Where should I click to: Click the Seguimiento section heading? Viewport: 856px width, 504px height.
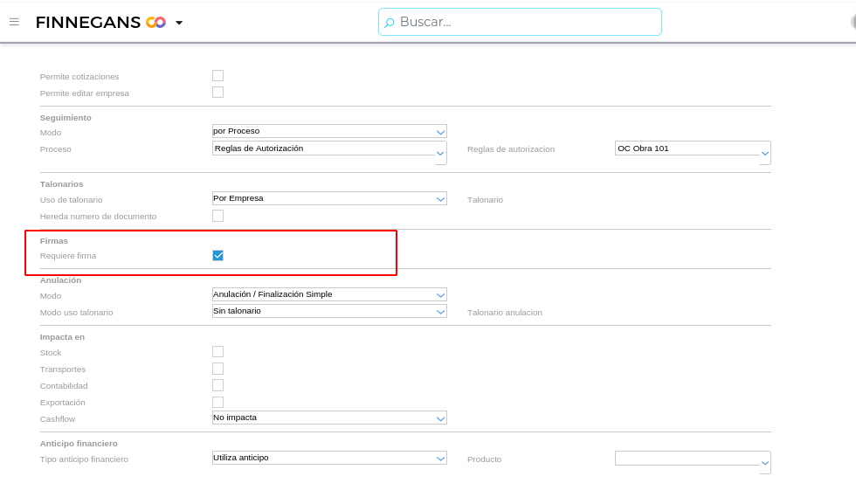(66, 118)
